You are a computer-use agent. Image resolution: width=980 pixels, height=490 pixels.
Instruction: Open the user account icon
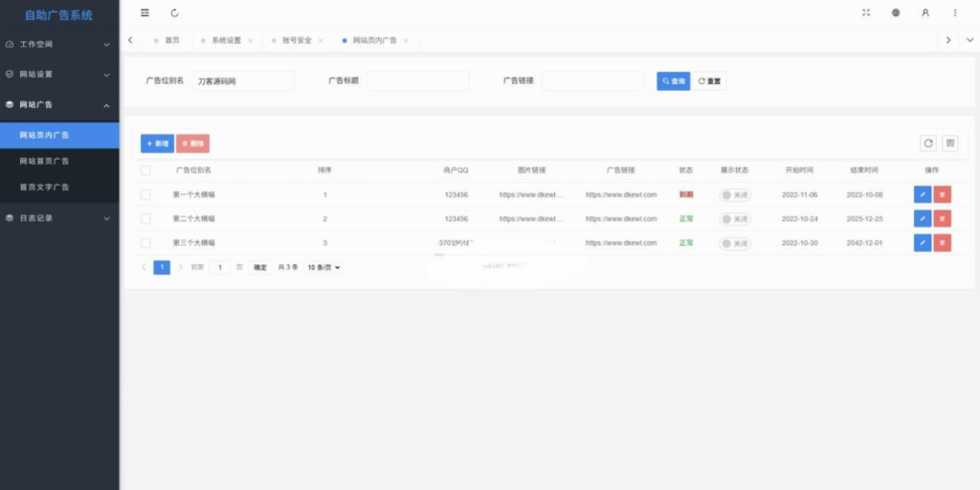click(925, 12)
